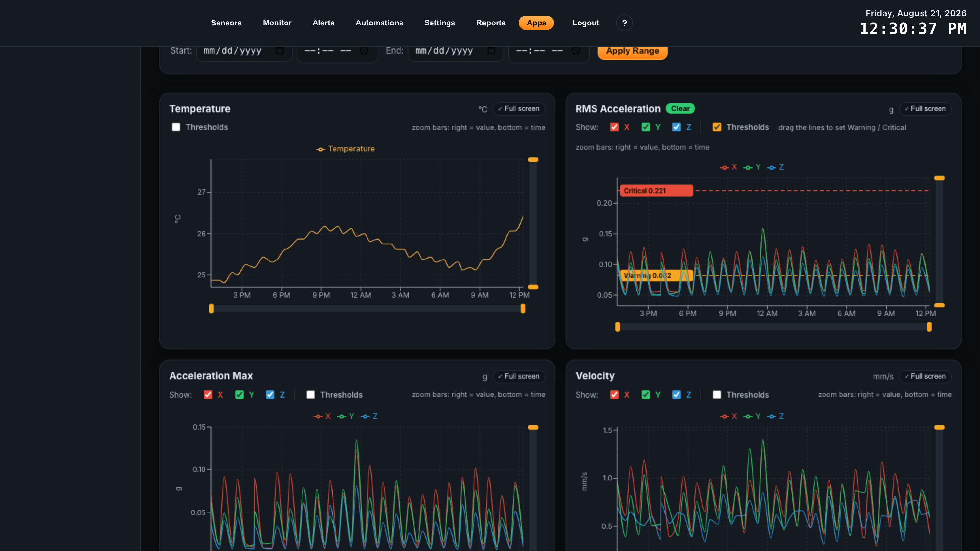Image resolution: width=980 pixels, height=551 pixels.
Task: Open the End date calendar picker icon
Action: tap(491, 51)
